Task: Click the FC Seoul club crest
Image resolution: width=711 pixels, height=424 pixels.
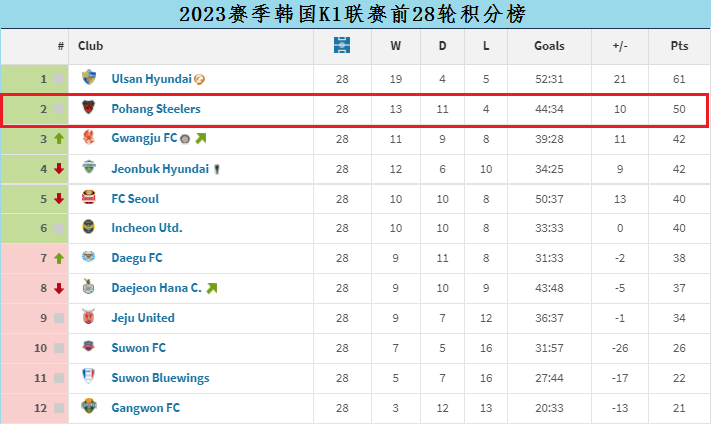Action: 89,197
